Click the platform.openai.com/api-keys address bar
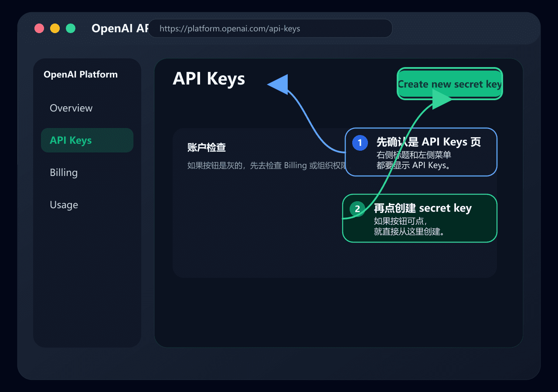Screen dimensions: 558x392 point(270,28)
